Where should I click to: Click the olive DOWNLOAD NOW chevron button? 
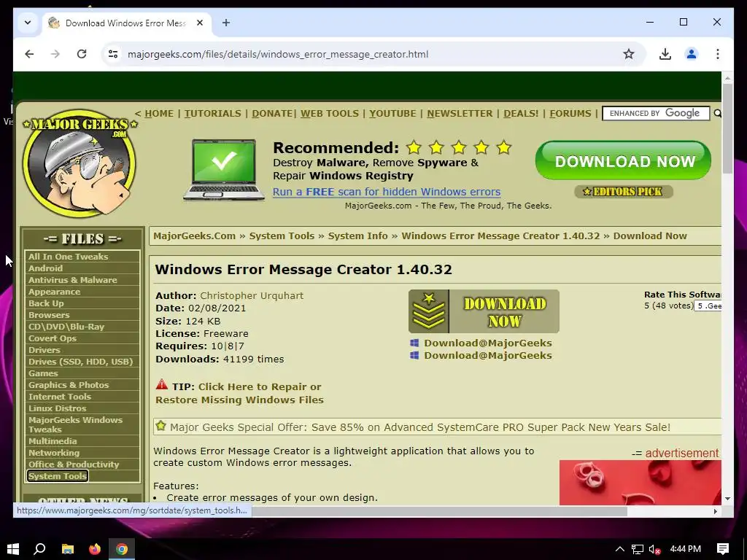(484, 311)
